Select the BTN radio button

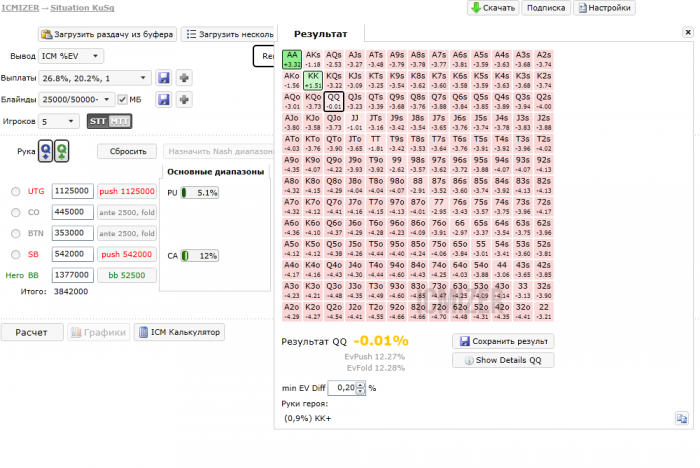click(x=16, y=234)
